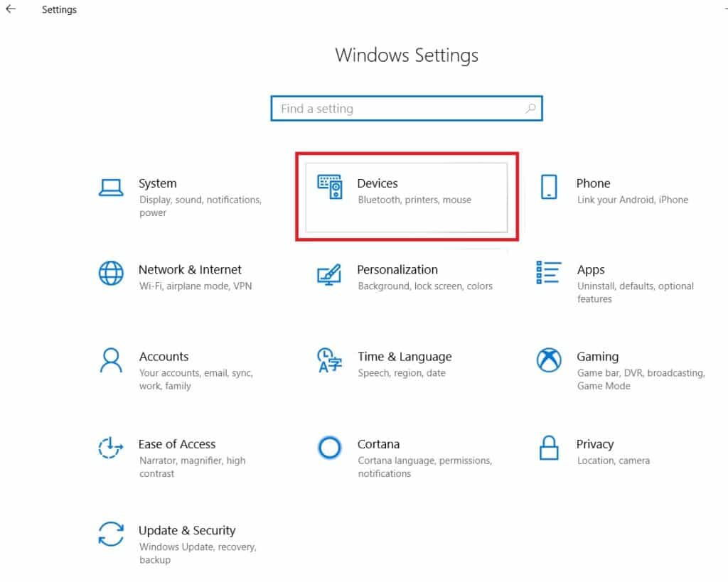This screenshot has width=728, height=582.
Task: Open the Update & Security text label
Action: click(x=186, y=530)
